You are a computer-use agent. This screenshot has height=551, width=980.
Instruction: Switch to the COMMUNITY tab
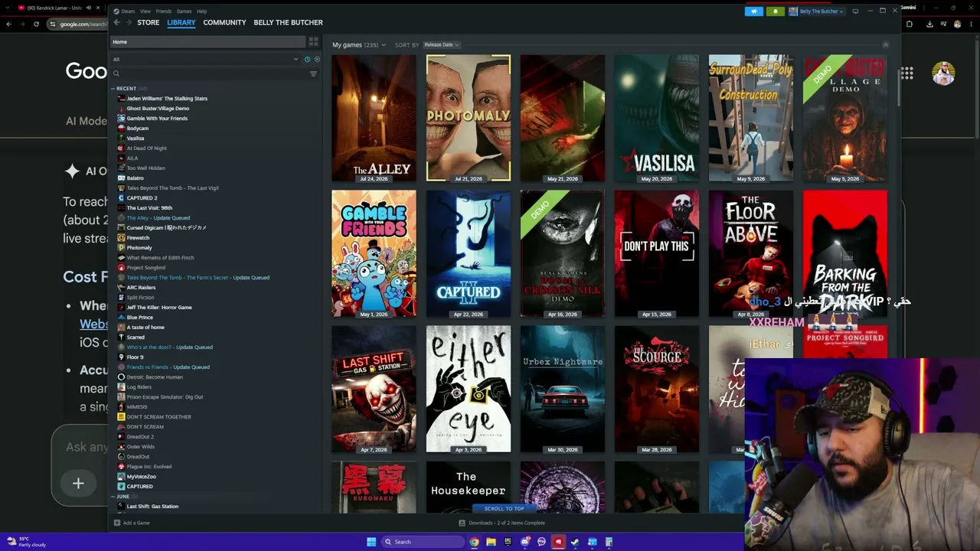point(224,23)
